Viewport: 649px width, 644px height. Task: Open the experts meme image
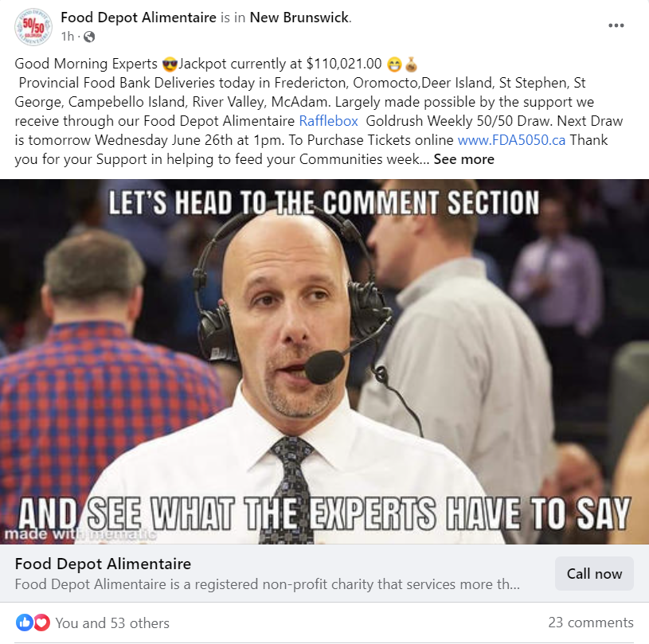[325, 361]
